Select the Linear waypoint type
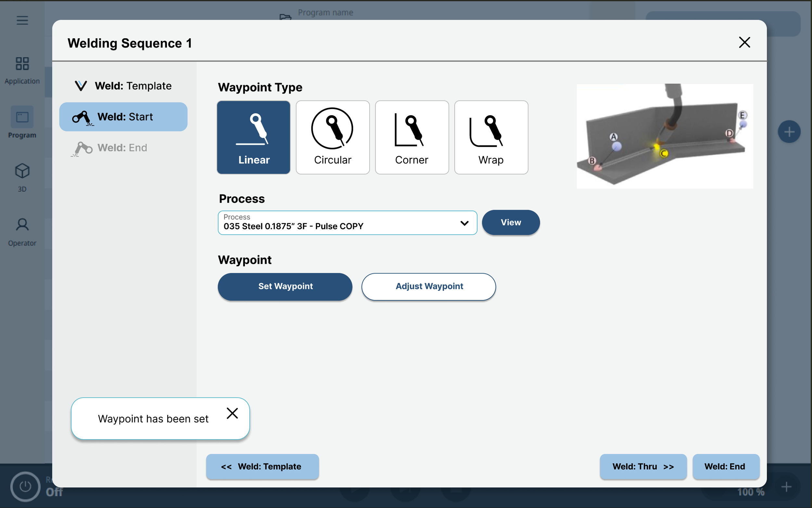 tap(253, 137)
